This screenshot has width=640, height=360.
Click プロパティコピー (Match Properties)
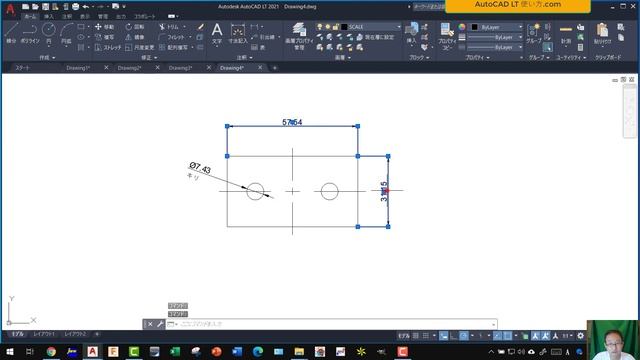click(x=447, y=36)
